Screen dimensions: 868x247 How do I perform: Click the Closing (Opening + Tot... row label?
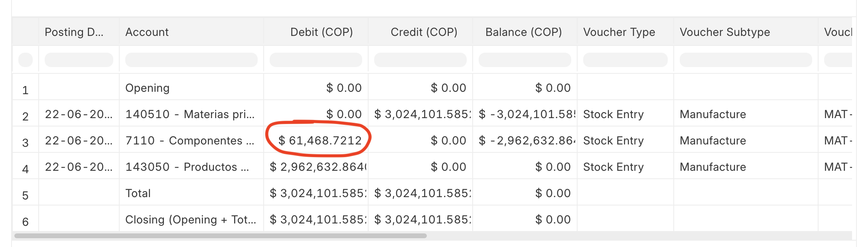click(x=191, y=219)
